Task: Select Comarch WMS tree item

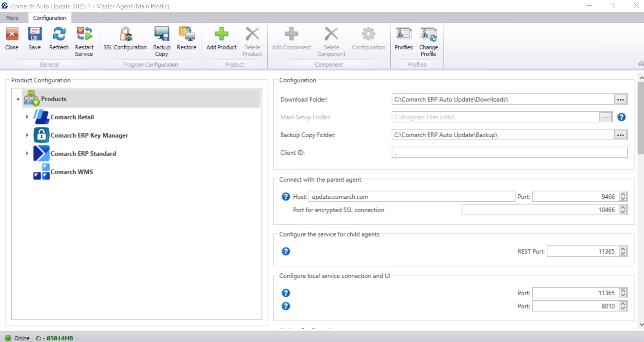Action: [x=72, y=172]
